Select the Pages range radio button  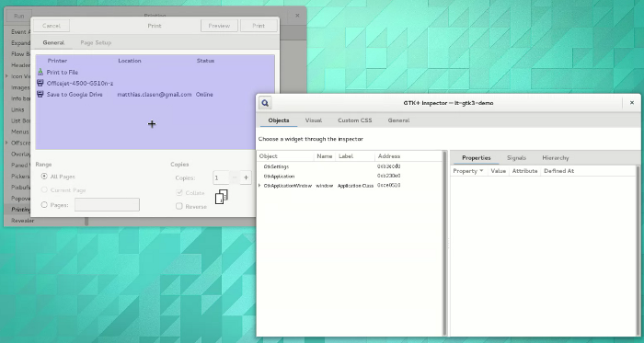[44, 205]
